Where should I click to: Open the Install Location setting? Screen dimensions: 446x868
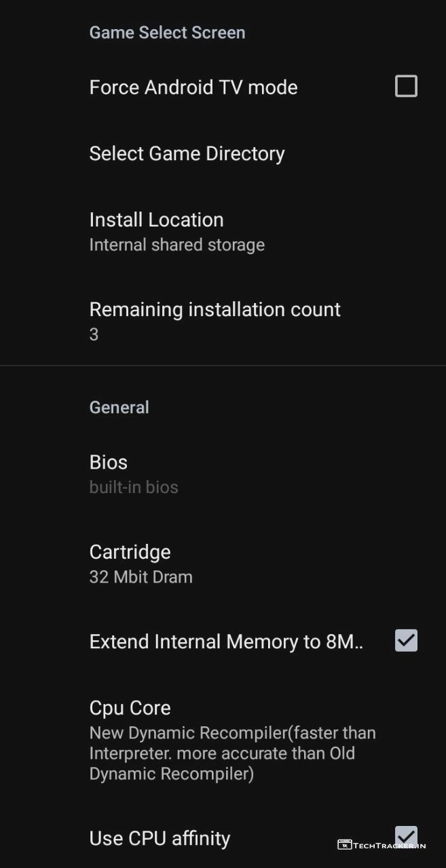coord(156,220)
